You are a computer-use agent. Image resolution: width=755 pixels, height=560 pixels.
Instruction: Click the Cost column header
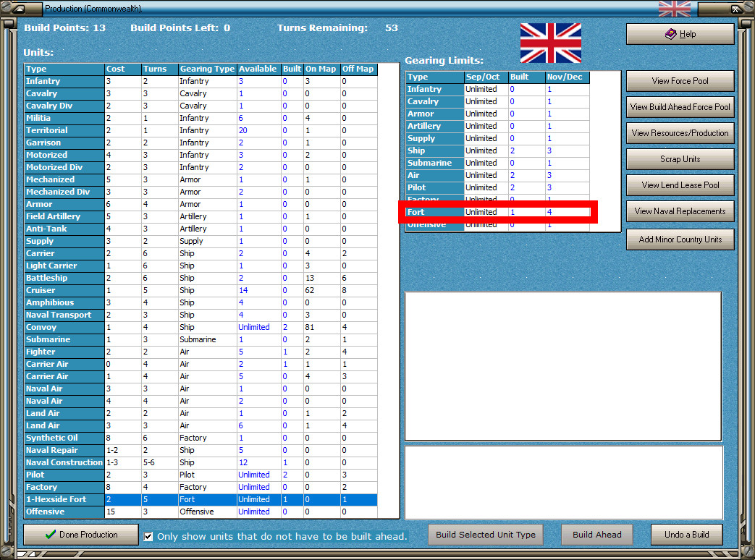123,69
